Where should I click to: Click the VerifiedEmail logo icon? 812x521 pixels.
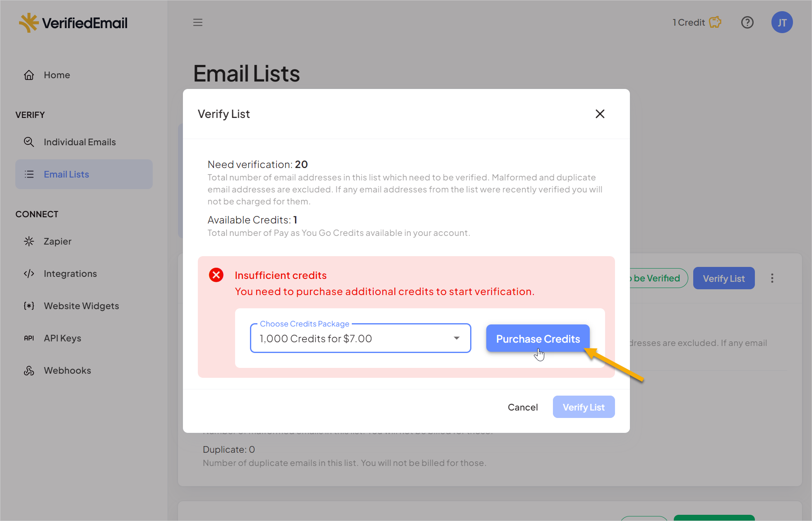[29, 22]
